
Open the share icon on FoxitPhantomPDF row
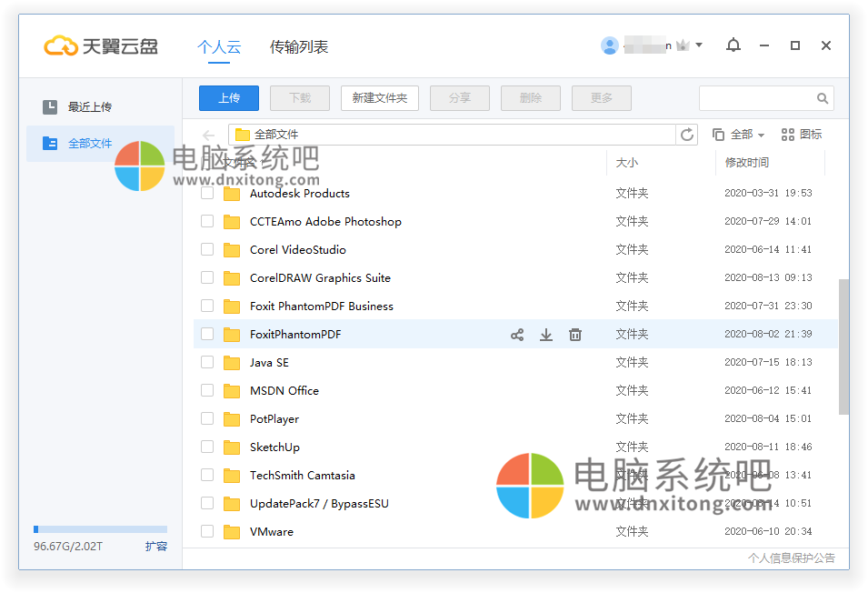pos(517,335)
